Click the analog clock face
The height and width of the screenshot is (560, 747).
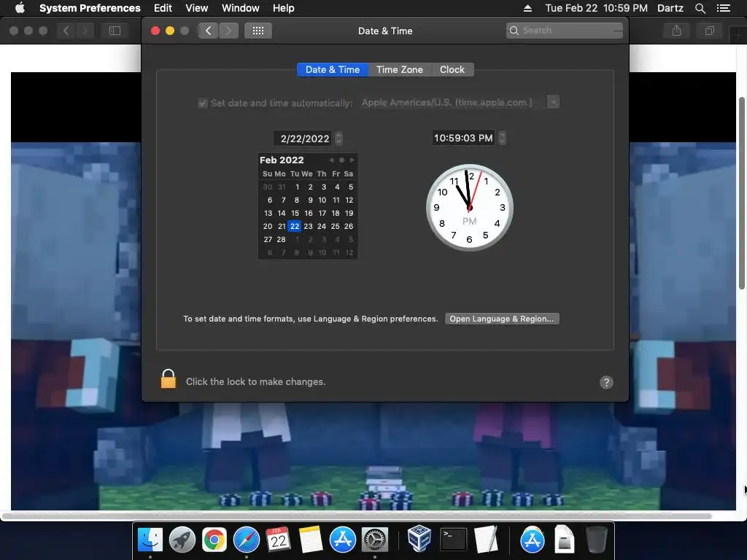469,208
